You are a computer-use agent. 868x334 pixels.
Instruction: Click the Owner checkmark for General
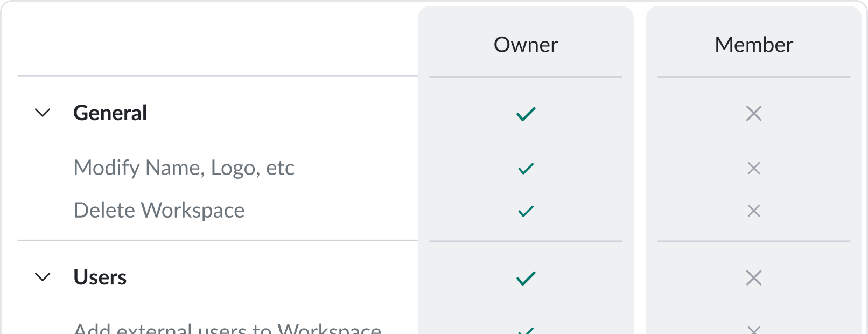tap(526, 114)
